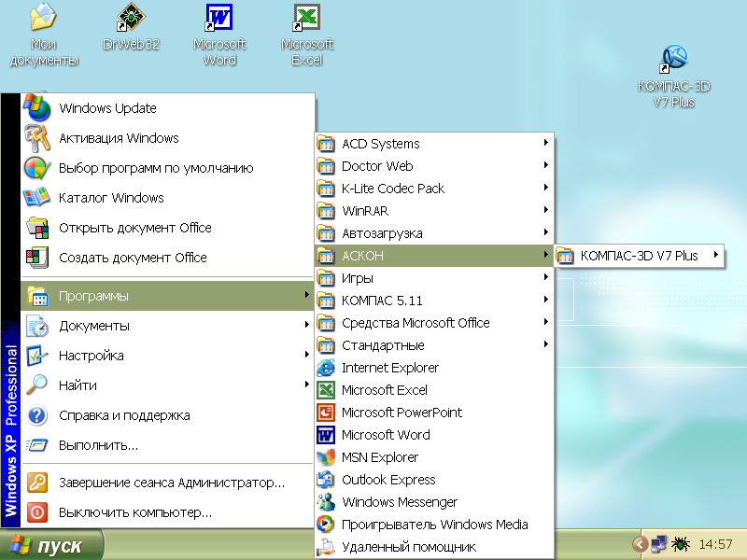Expand the Автозагрузка submenu arrow
The image size is (747, 560).
click(x=546, y=231)
